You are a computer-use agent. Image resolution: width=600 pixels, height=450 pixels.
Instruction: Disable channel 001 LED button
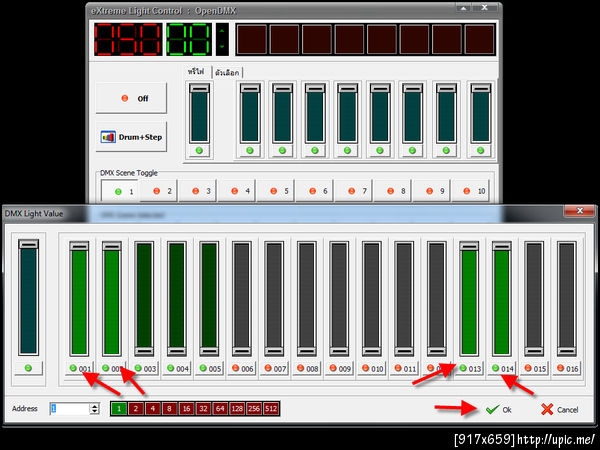point(79,368)
